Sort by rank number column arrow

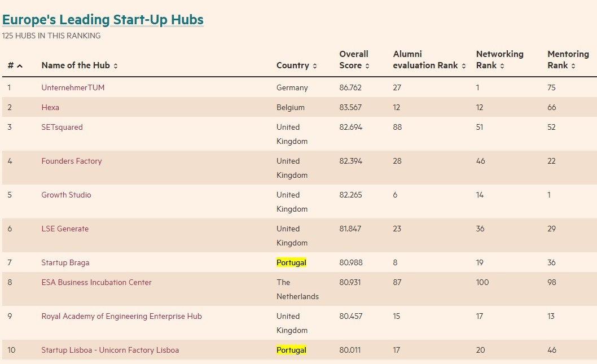20,66
